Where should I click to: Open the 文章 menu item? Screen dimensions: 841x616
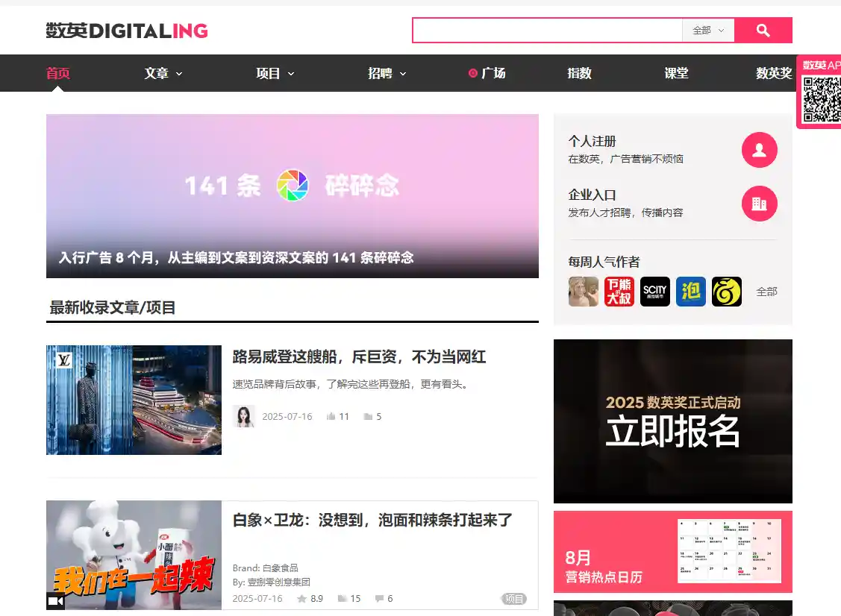(156, 73)
